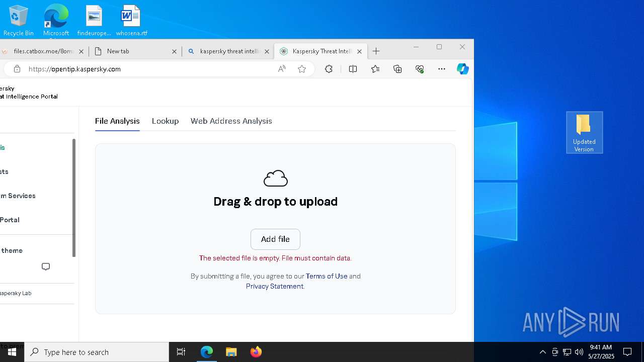Open the Windows Start menu
The width and height of the screenshot is (644, 362).
click(x=12, y=352)
